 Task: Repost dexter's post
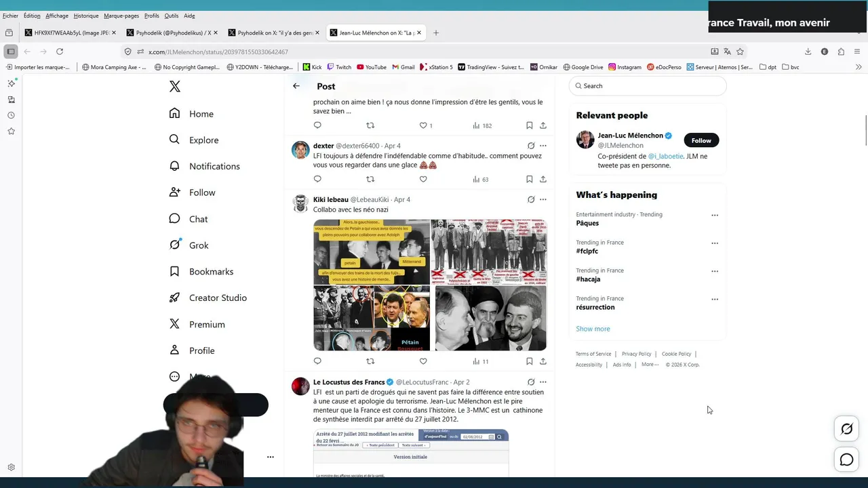pos(370,179)
